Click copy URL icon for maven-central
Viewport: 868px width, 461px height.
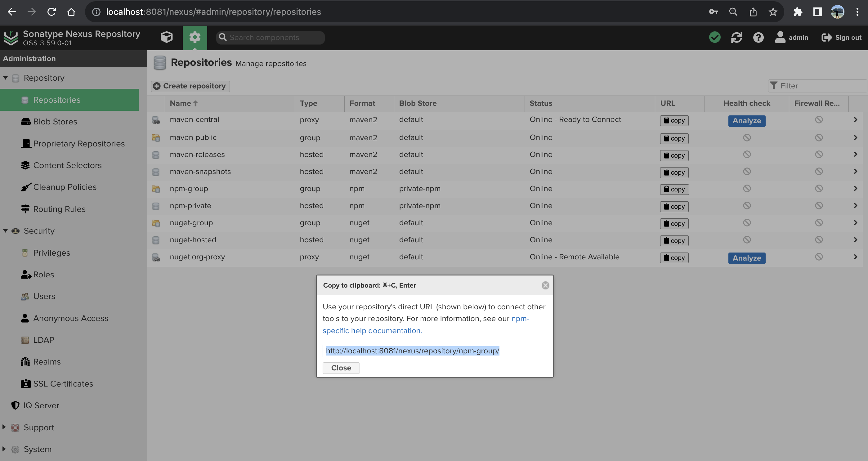pos(674,120)
